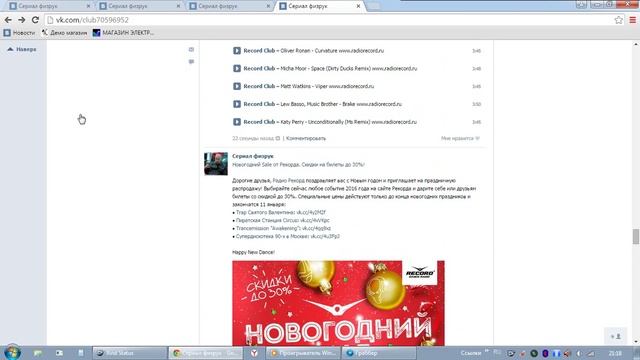Click the subscribe person button bottom right

616,336
